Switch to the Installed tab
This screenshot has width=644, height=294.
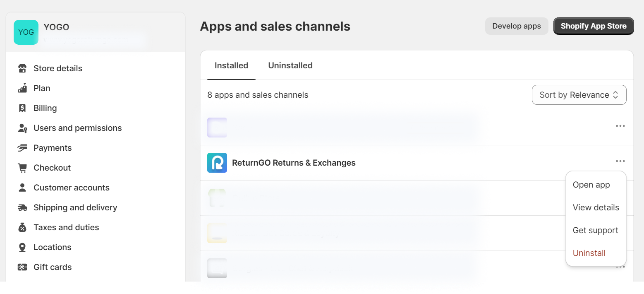coord(231,65)
